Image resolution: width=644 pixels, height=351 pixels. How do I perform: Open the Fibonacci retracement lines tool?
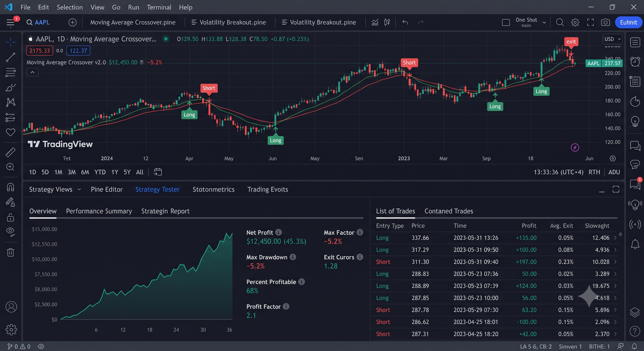(x=11, y=72)
